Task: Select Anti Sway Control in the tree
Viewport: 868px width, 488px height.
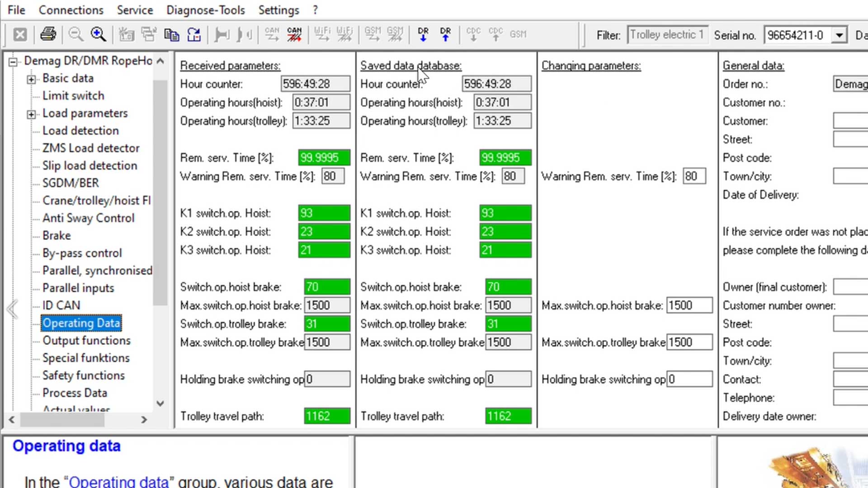Action: (x=88, y=218)
